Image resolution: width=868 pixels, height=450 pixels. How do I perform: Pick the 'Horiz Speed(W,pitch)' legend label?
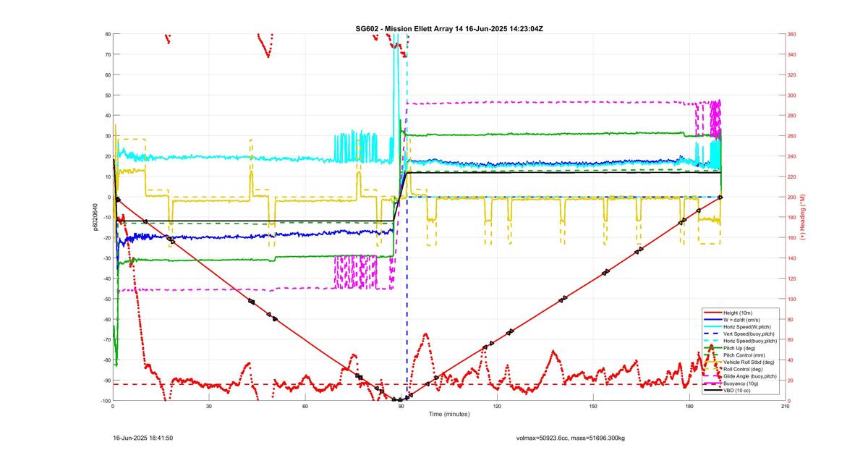coord(746,326)
